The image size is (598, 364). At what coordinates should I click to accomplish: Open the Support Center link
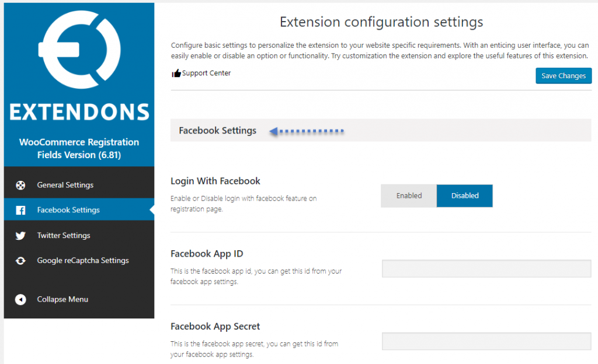(206, 73)
